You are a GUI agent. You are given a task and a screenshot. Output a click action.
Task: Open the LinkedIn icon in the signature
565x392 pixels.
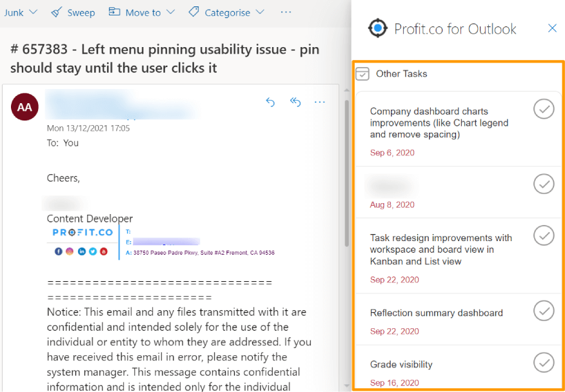tap(81, 251)
